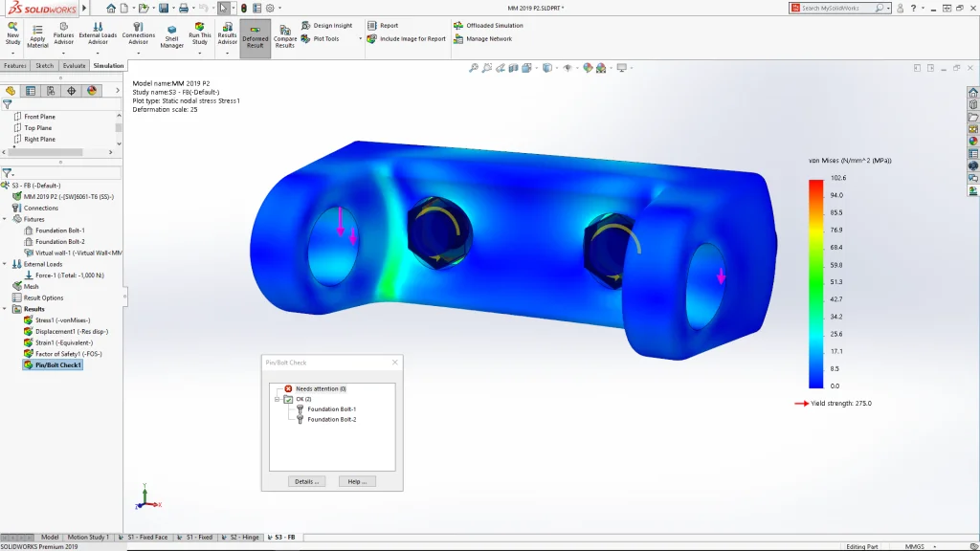Click the red end of stress color legend
Screen dimensions: 980x551
(x=815, y=187)
